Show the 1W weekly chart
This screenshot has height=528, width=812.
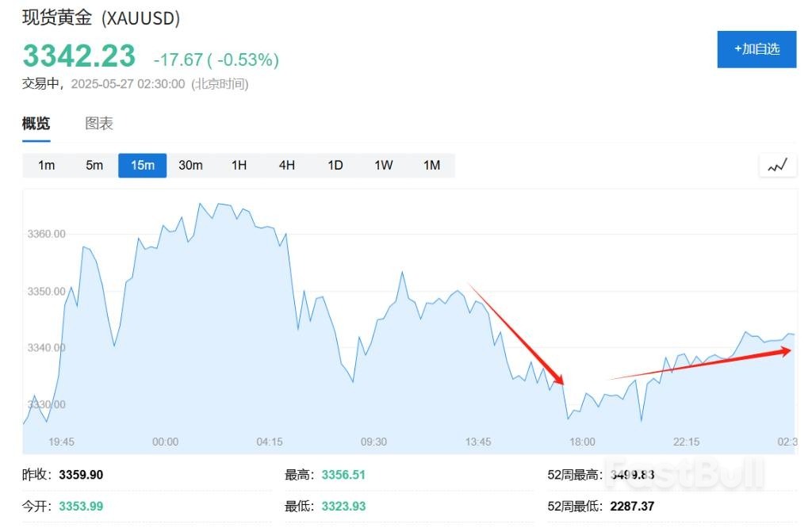coord(384,166)
